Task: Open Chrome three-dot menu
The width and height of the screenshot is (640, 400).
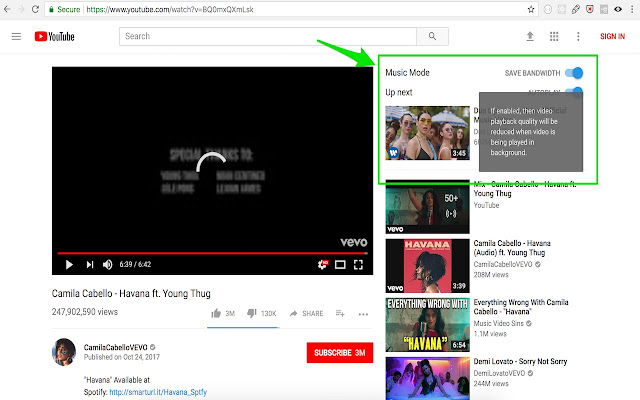Action: (x=632, y=9)
